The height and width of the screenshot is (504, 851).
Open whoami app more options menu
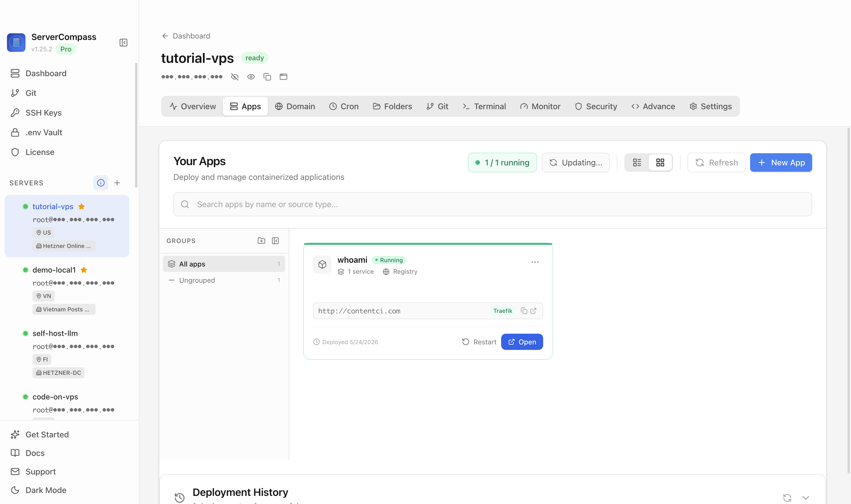tap(535, 262)
